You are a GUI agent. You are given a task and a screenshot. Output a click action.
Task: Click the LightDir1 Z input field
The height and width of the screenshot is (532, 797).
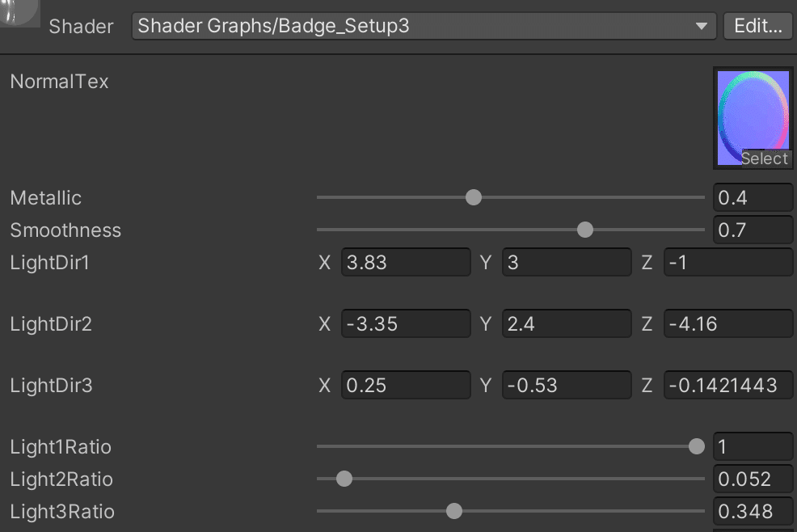[x=727, y=263]
